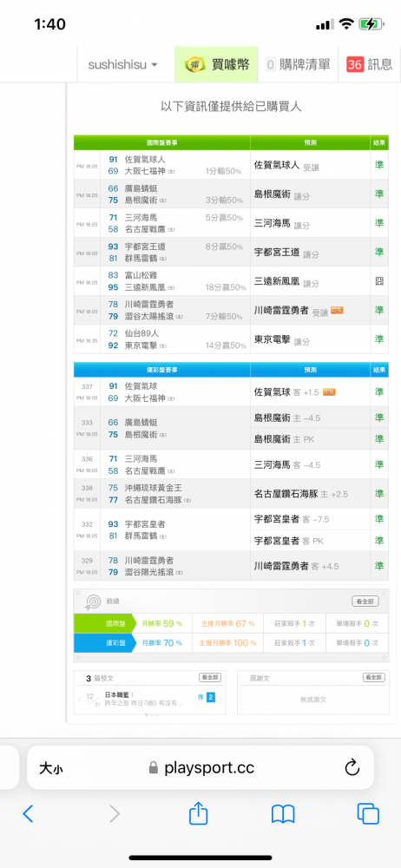Tap the Wi-Fi status icon
The height and width of the screenshot is (868, 401).
coord(346,24)
